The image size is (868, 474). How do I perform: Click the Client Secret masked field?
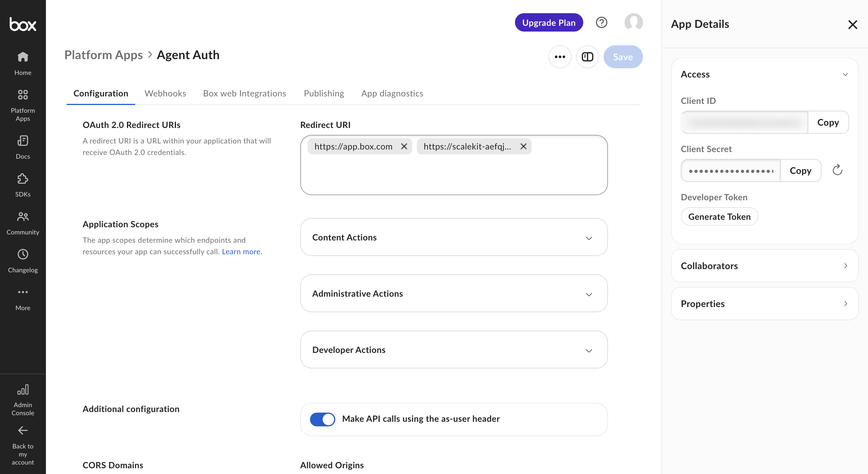731,170
